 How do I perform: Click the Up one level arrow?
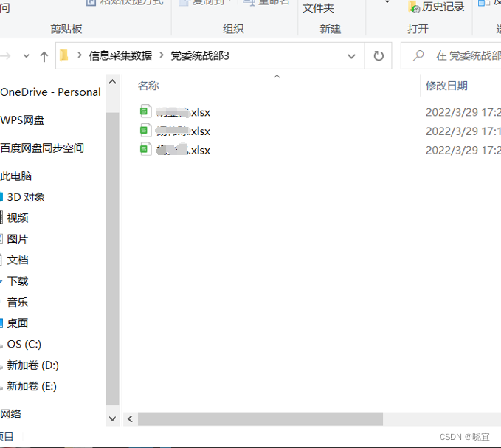(44, 57)
